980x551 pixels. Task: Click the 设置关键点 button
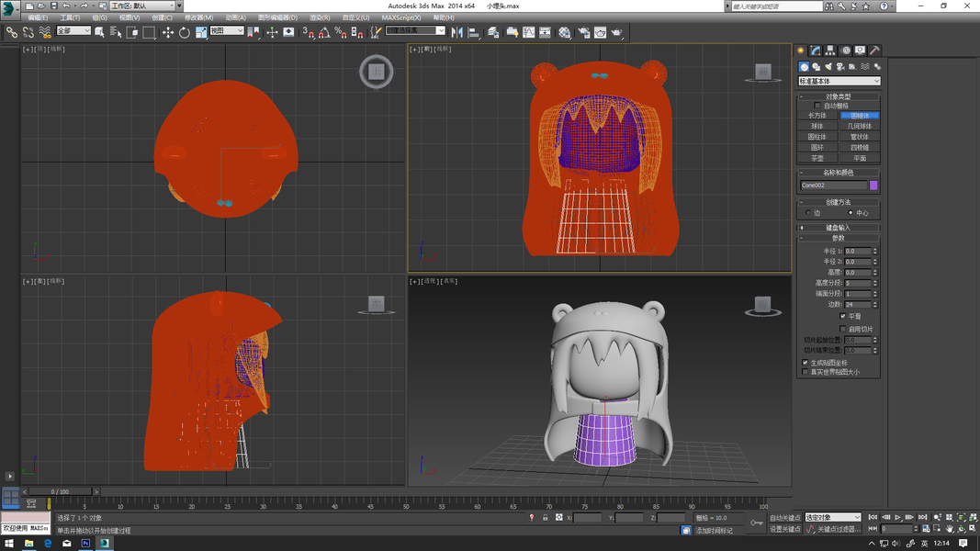click(785, 529)
